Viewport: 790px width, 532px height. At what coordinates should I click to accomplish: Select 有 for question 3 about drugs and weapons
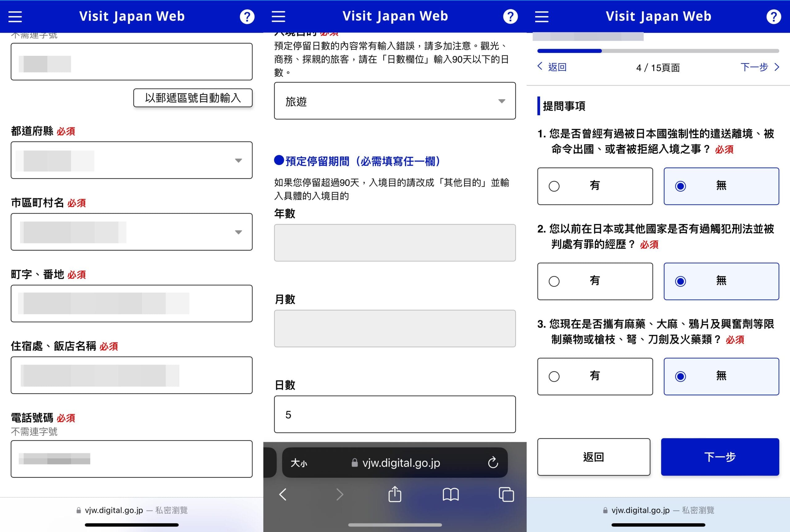pyautogui.click(x=595, y=376)
